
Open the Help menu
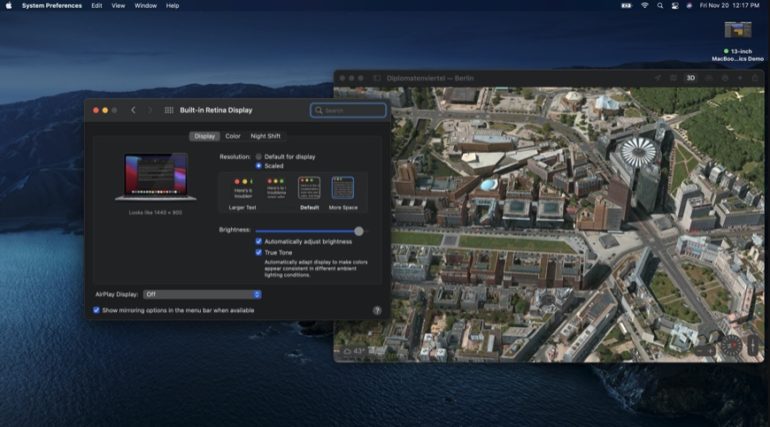pos(172,5)
